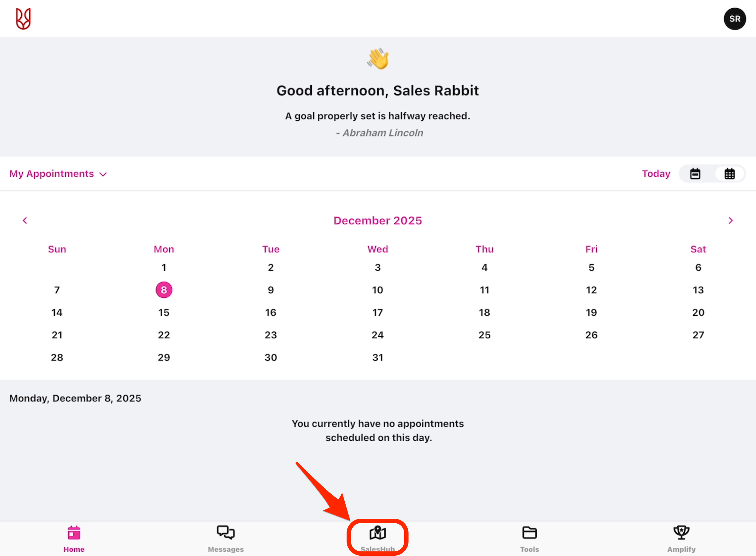The height and width of the screenshot is (556, 756).
Task: Jump to Today in calendar
Action: tap(656, 174)
